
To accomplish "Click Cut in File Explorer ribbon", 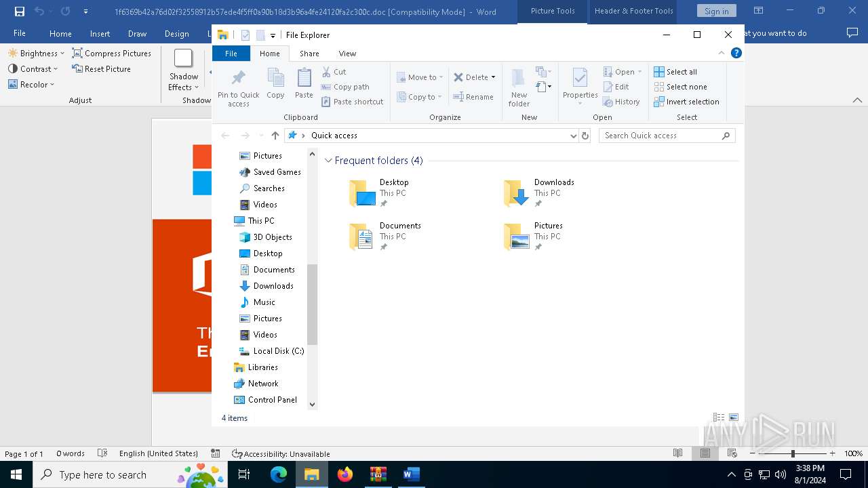I will point(334,72).
